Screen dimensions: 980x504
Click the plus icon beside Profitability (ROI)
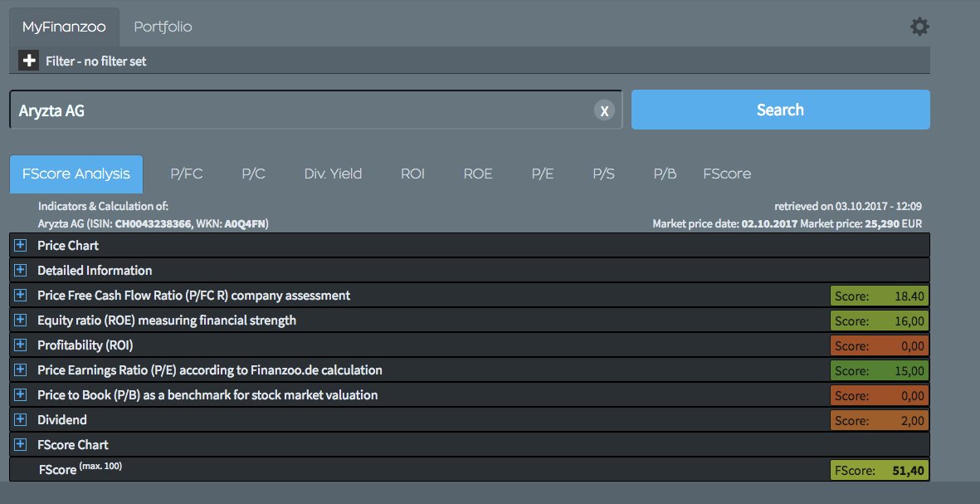(19, 345)
